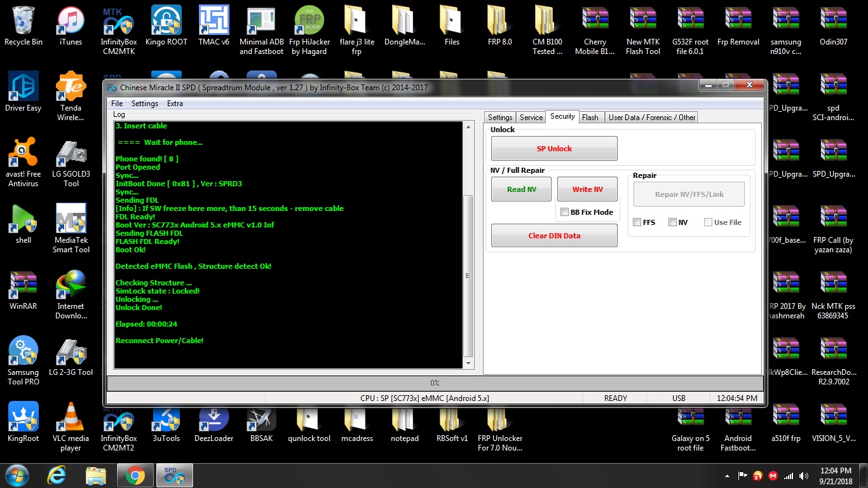Select the Kingo ROOT desktop icon
Screen dimensions: 868x488
coord(166,27)
